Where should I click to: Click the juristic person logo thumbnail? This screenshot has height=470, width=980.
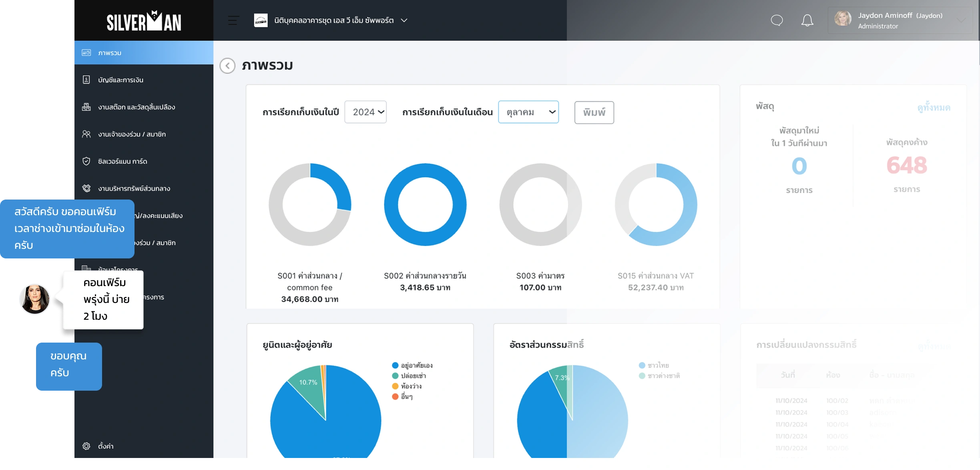pyautogui.click(x=261, y=20)
